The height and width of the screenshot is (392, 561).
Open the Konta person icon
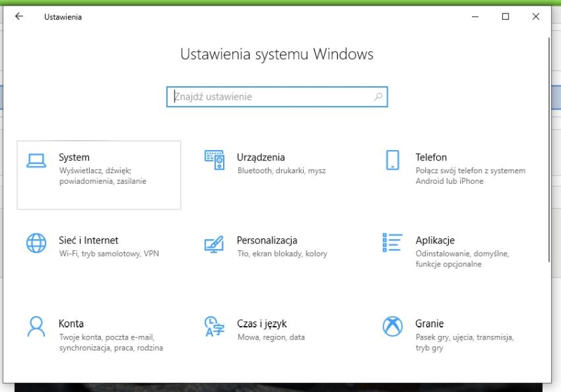pos(36,326)
